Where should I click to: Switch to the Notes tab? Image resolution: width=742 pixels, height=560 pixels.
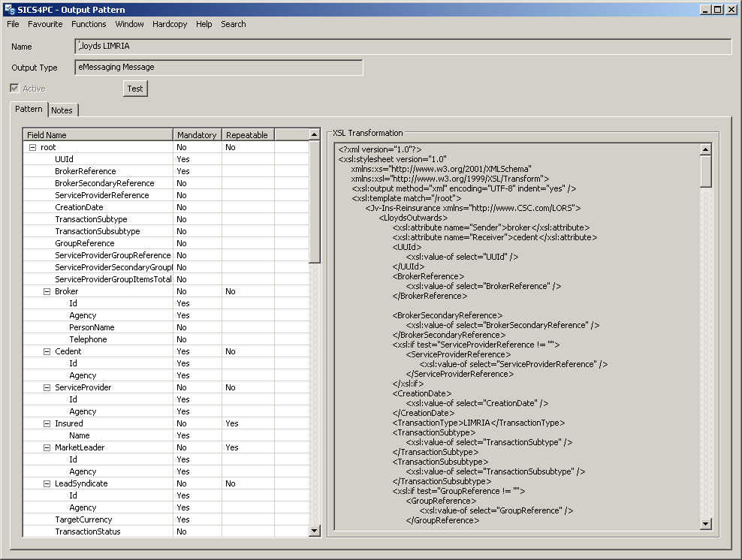click(62, 110)
